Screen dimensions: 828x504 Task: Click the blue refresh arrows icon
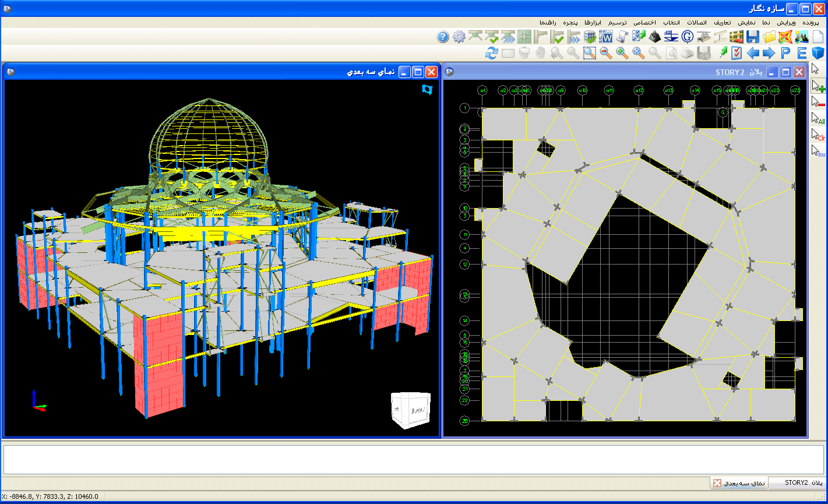pos(492,54)
